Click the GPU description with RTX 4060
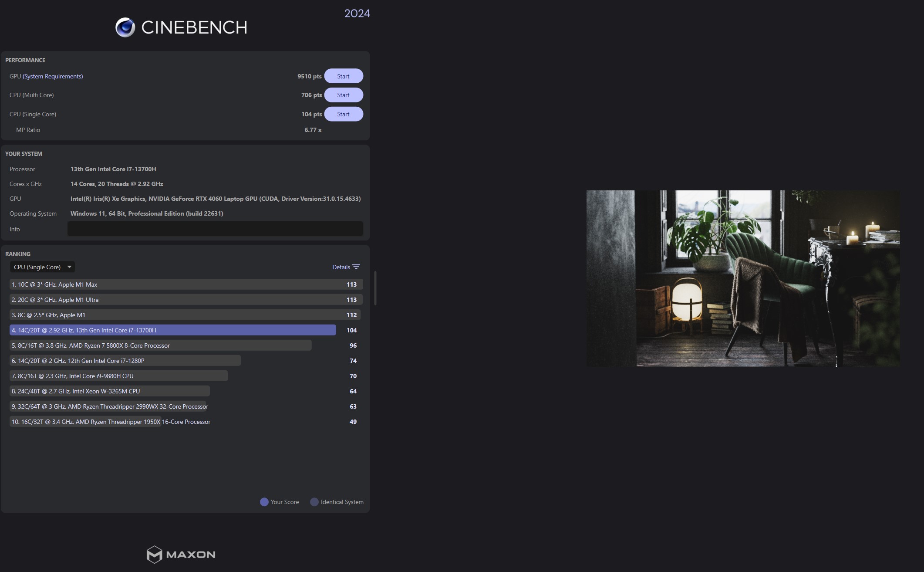Image resolution: width=924 pixels, height=572 pixels. click(x=216, y=199)
